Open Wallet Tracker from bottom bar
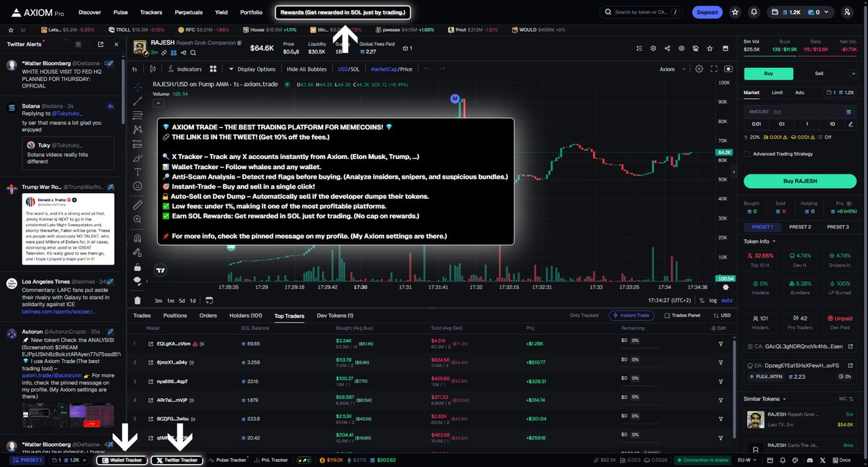Viewport: 868px width, 467px height. point(122,460)
